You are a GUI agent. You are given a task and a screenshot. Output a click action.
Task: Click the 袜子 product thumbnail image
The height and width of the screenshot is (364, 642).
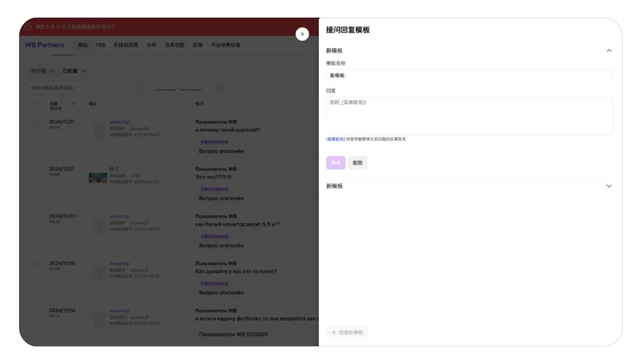[x=98, y=178]
